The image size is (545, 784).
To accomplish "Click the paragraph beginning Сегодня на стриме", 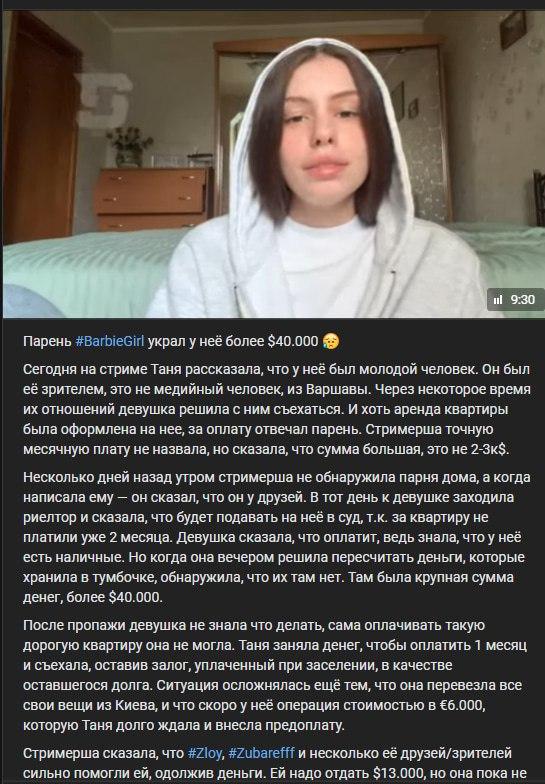I will (x=276, y=409).
